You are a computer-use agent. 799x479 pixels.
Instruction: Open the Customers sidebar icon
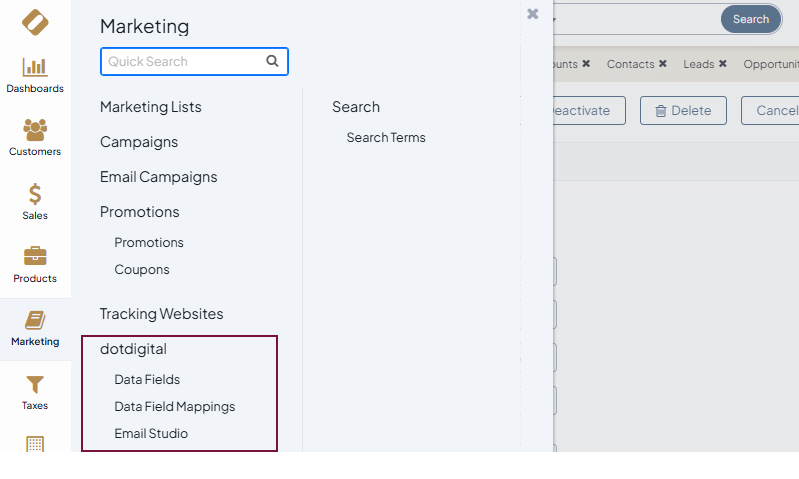[35, 131]
